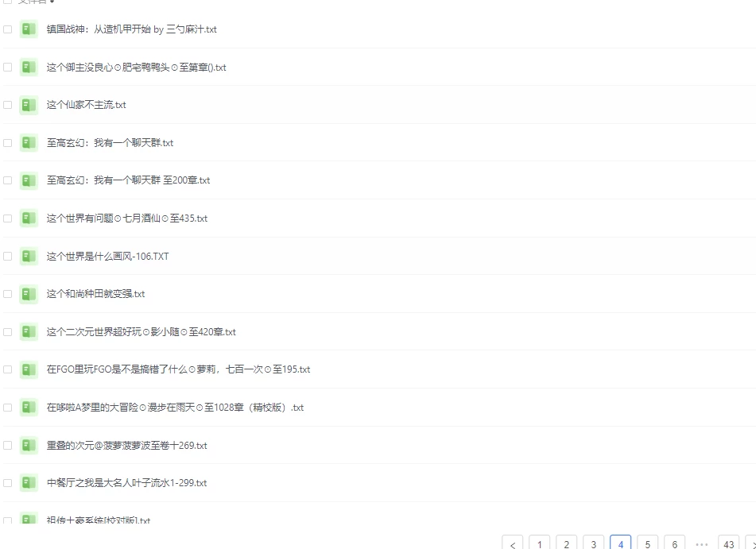Click the file icon of 这个世界有问题
This screenshot has width=756, height=549.
28,218
